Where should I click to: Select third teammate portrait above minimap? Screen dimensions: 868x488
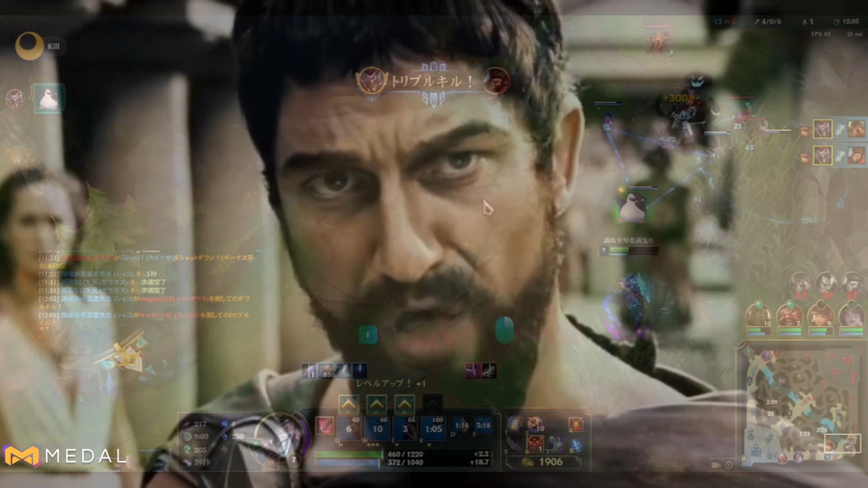820,315
